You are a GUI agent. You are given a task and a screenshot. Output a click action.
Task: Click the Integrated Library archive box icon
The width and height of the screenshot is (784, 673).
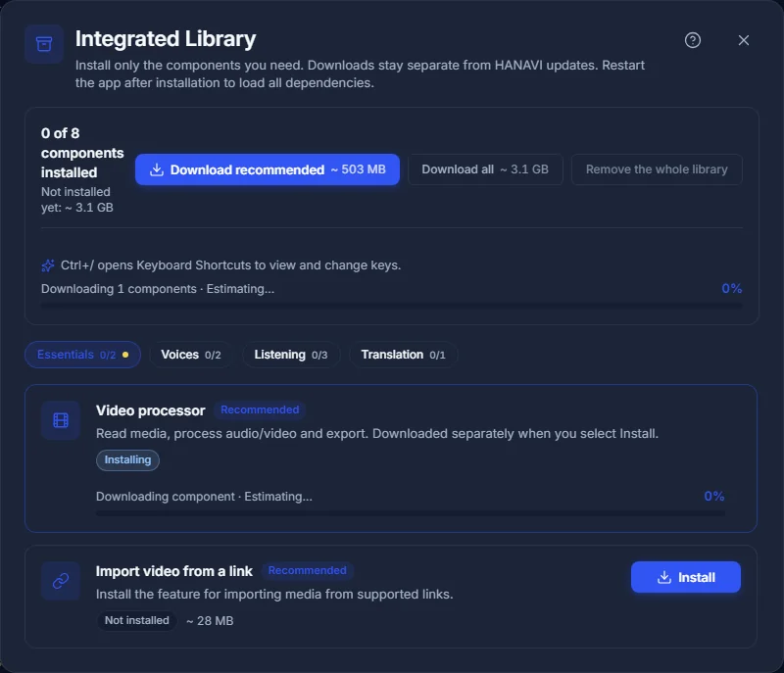click(x=44, y=44)
